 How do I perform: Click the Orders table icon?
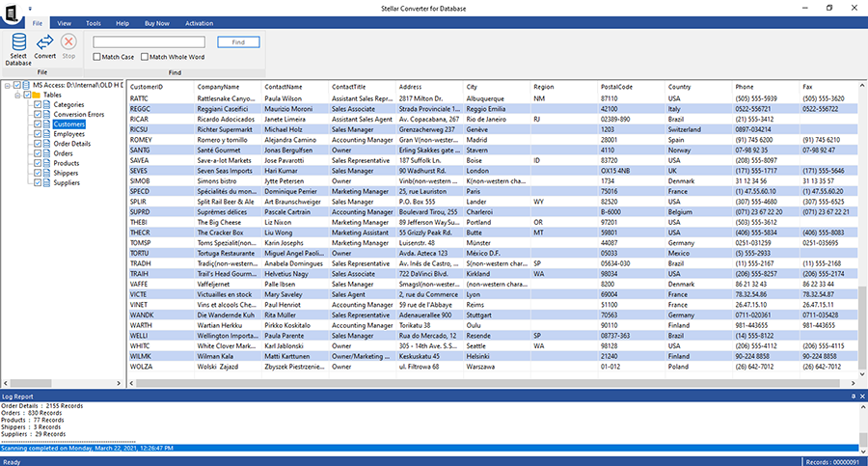click(47, 153)
